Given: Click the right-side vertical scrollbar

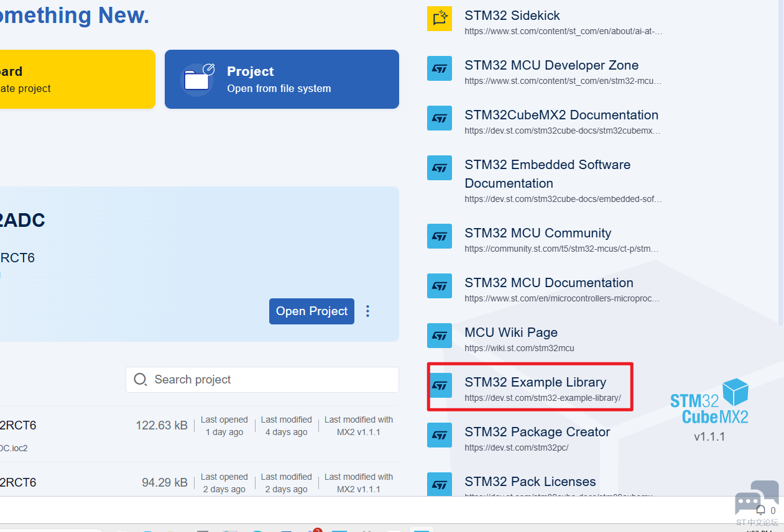Looking at the screenshot, I should click(781, 163).
